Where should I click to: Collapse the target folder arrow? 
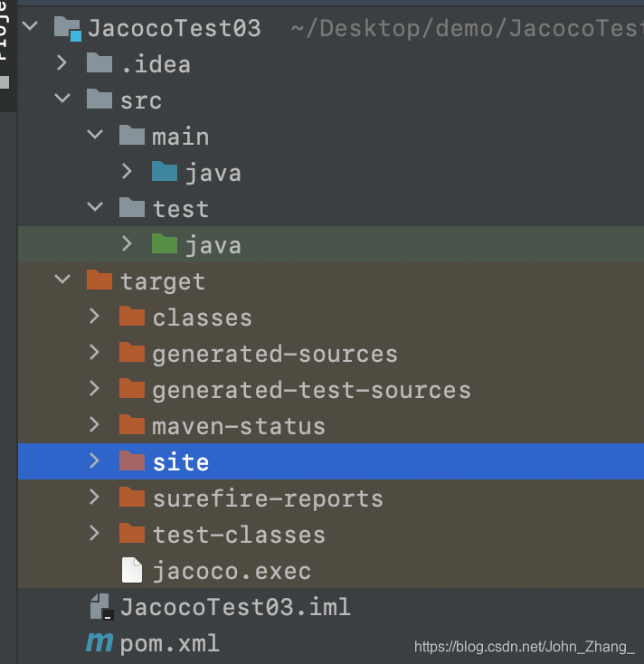[62, 281]
